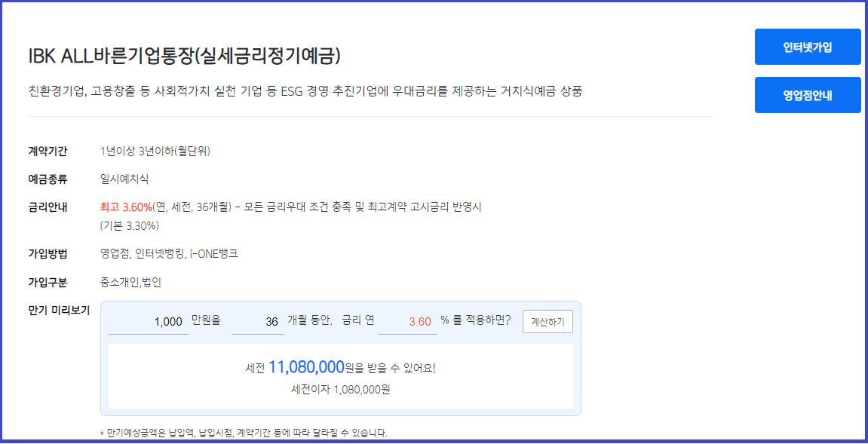Click the 금리안내 label
This screenshot has width=868, height=444.
(x=48, y=207)
